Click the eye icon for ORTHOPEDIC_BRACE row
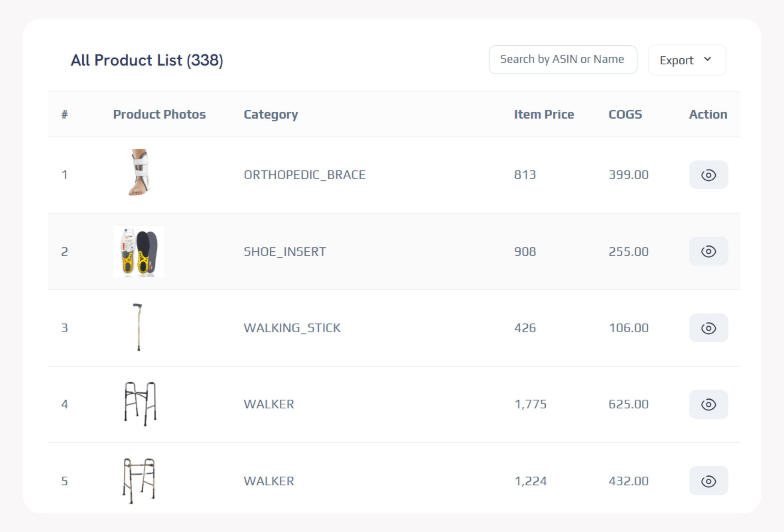Viewport: 784px width, 532px height. [x=708, y=175]
